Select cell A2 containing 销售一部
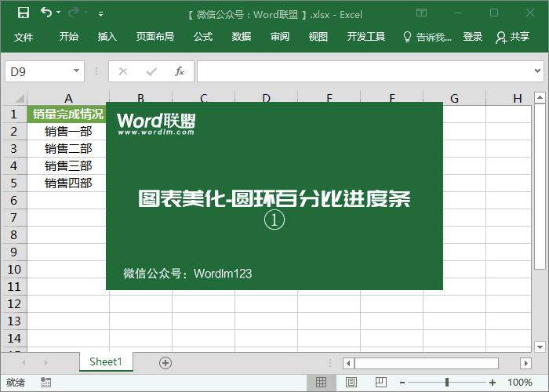Image resolution: width=549 pixels, height=392 pixels. pyautogui.click(x=68, y=131)
